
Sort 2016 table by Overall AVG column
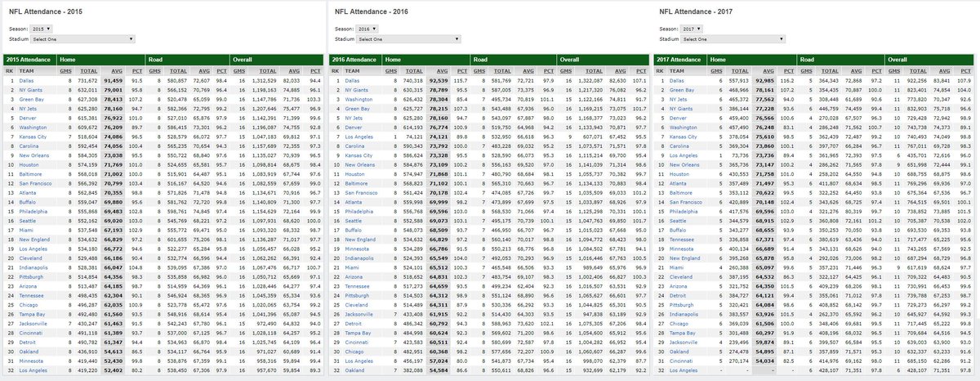pos(621,71)
